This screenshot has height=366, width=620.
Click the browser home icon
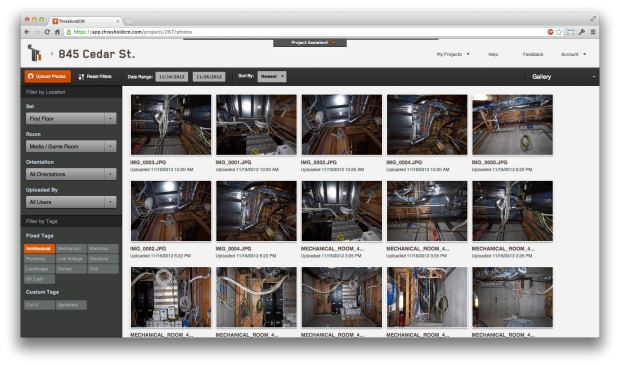coord(57,32)
